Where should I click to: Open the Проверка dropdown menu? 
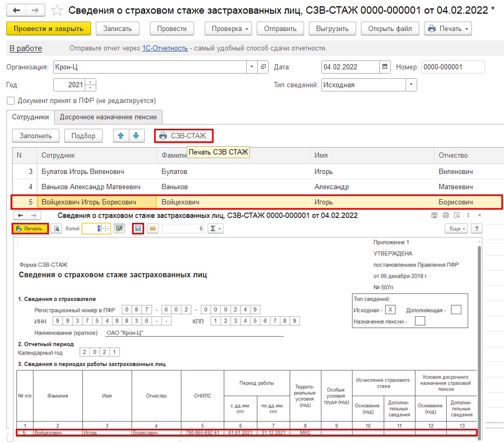(228, 28)
